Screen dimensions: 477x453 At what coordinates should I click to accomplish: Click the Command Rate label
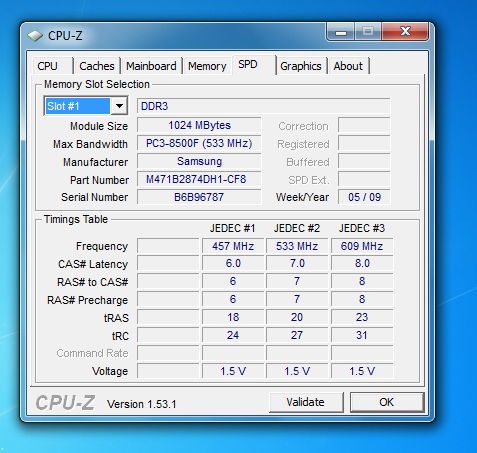pos(92,353)
